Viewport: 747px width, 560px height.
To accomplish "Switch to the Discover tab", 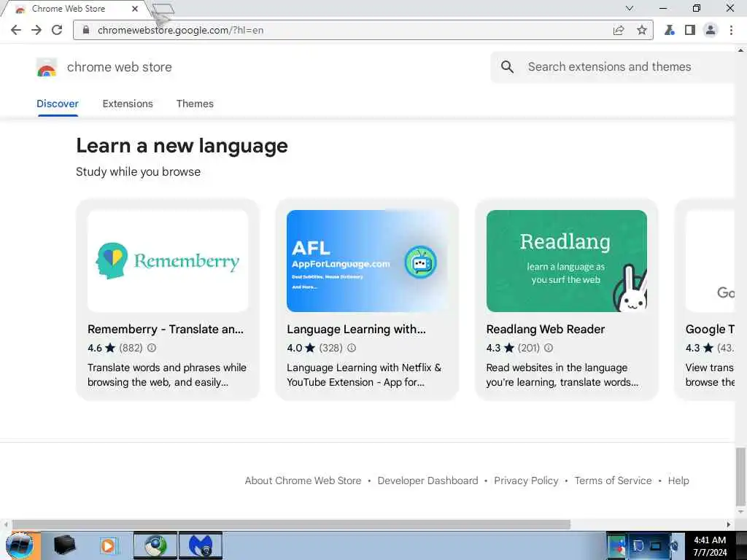I will pos(57,104).
